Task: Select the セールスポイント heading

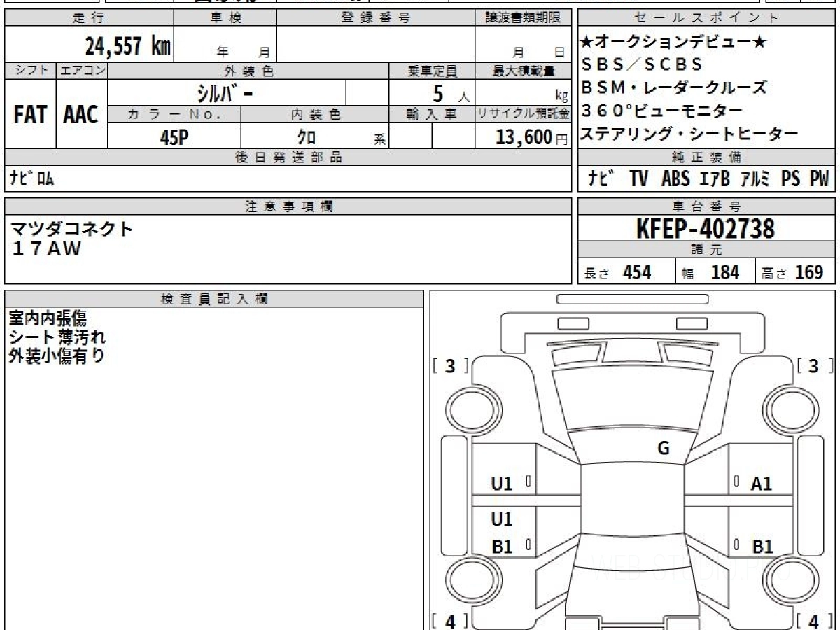Action: [x=707, y=18]
